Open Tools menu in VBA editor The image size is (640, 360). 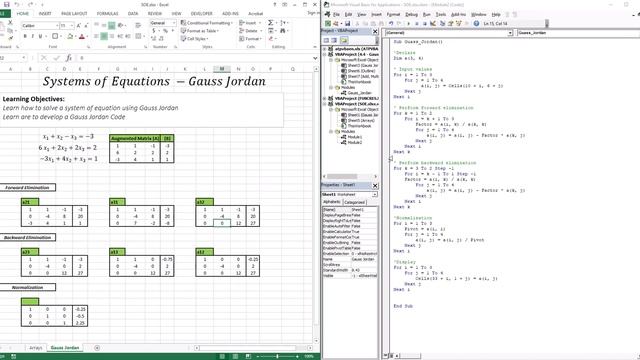(441, 14)
